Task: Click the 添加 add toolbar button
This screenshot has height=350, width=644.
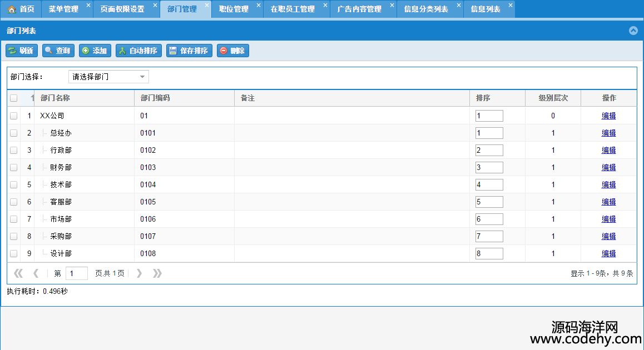Action: coord(95,51)
